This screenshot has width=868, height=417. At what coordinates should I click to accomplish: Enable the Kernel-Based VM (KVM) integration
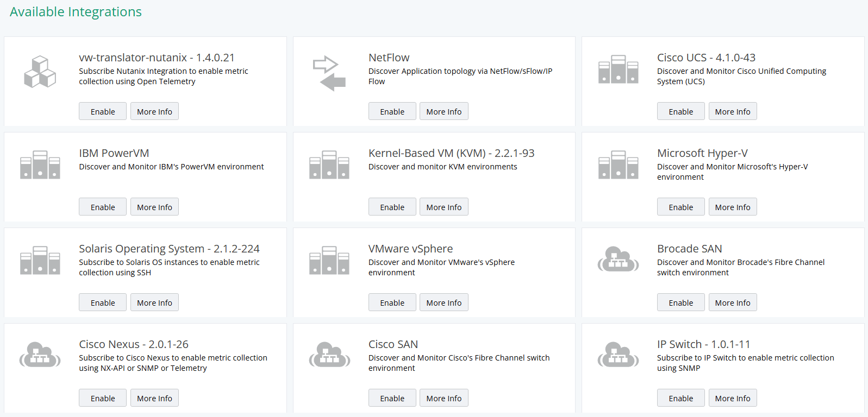(392, 207)
